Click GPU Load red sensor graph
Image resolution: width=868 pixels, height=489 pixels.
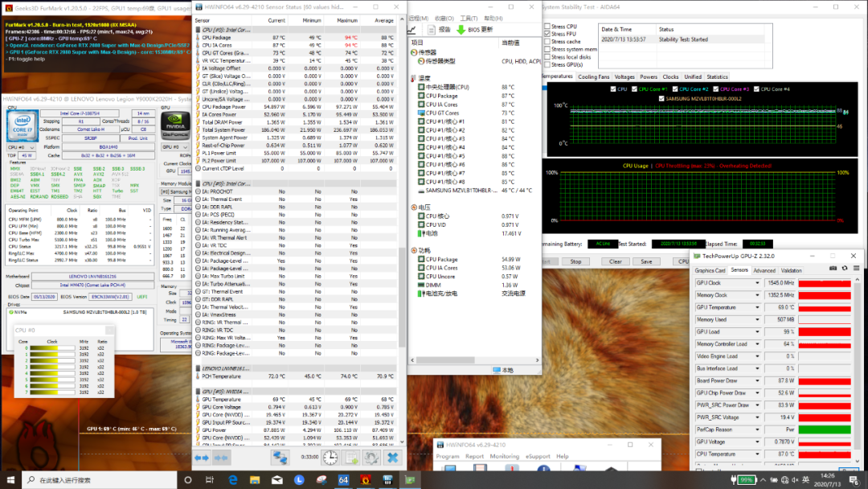pyautogui.click(x=825, y=331)
